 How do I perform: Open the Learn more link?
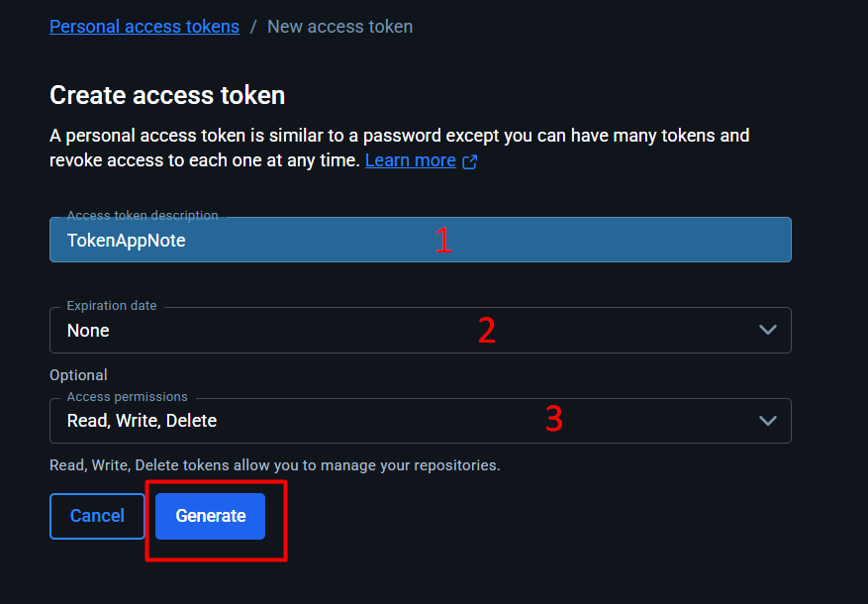coord(410,160)
